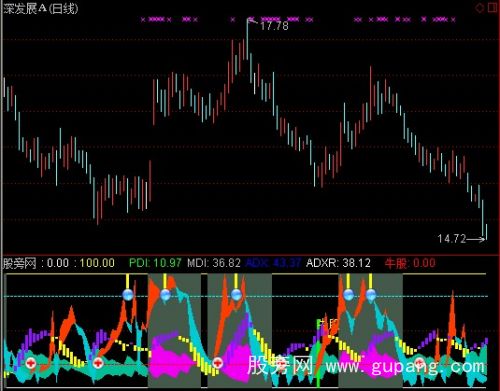Select the ADX: 43.37 indicator readout
This screenshot has width=500, height=391.
[273, 263]
